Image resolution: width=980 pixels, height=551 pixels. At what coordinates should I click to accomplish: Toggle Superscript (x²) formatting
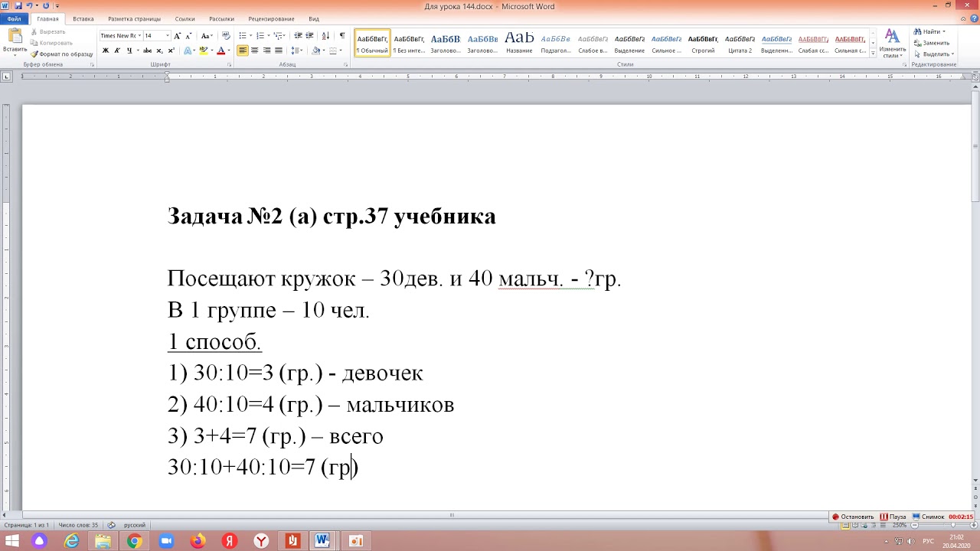click(x=171, y=51)
